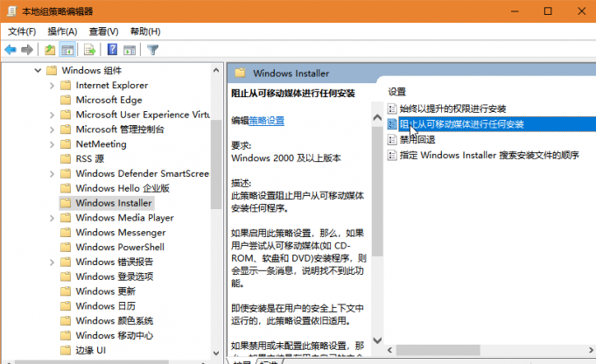This screenshot has height=364, width=596.
Task: Toggle the Show/Hide console tree icon
Action: point(67,50)
